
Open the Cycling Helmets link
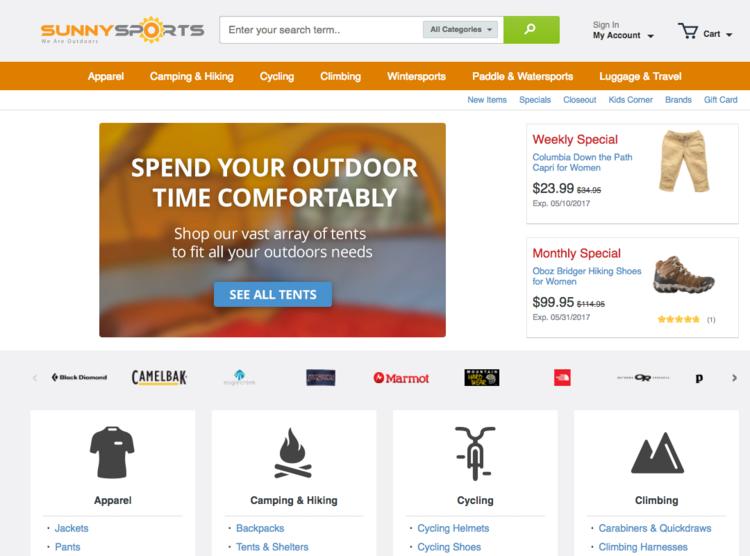pyautogui.click(x=453, y=528)
